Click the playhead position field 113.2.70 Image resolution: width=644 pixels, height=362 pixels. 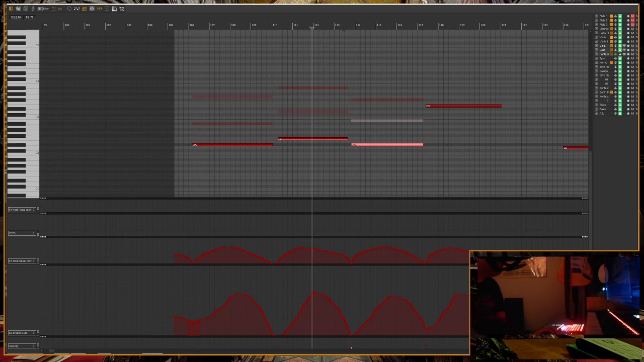(16, 17)
